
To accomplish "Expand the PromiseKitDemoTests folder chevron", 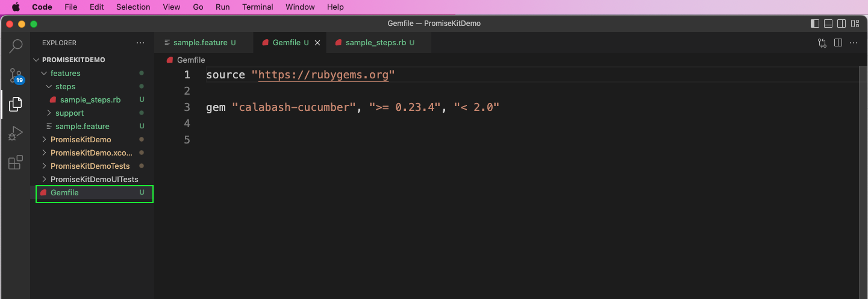I will pyautogui.click(x=44, y=166).
